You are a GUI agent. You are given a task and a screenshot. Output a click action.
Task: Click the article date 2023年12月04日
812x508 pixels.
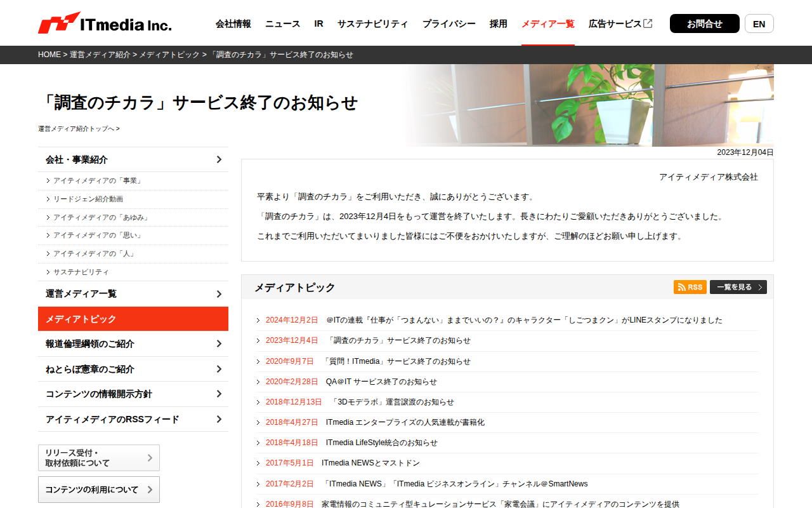pos(745,152)
